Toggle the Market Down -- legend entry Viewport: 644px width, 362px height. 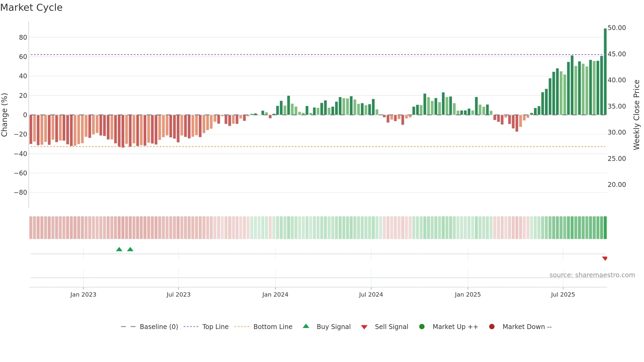pyautogui.click(x=520, y=327)
